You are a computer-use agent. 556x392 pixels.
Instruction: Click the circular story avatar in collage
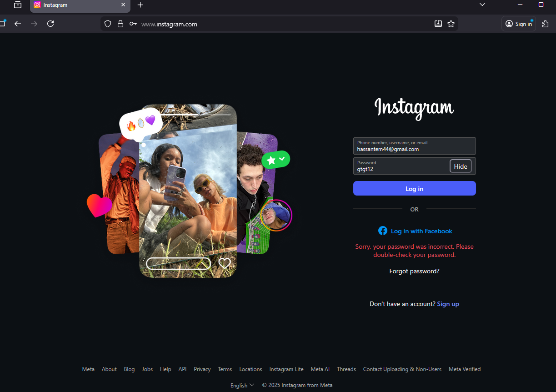point(276,216)
